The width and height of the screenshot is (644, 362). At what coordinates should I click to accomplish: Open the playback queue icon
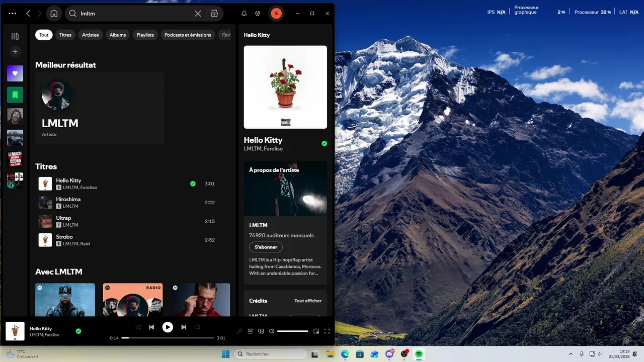250,331
